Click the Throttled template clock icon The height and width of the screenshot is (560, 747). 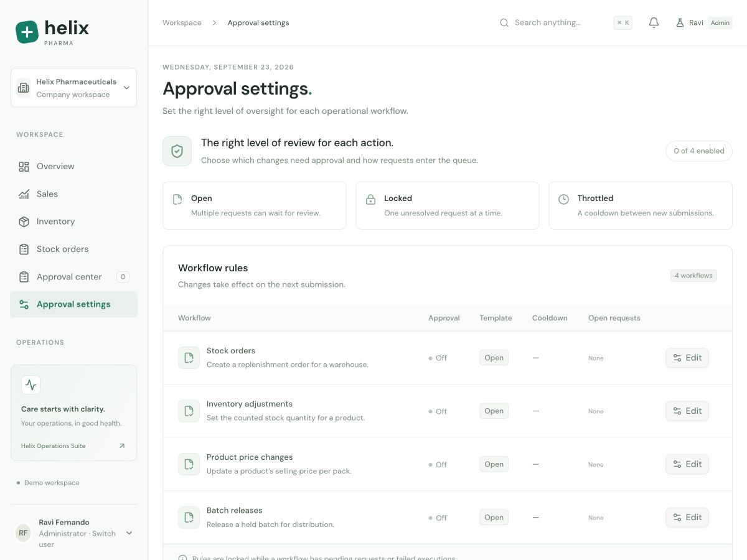coord(563,199)
